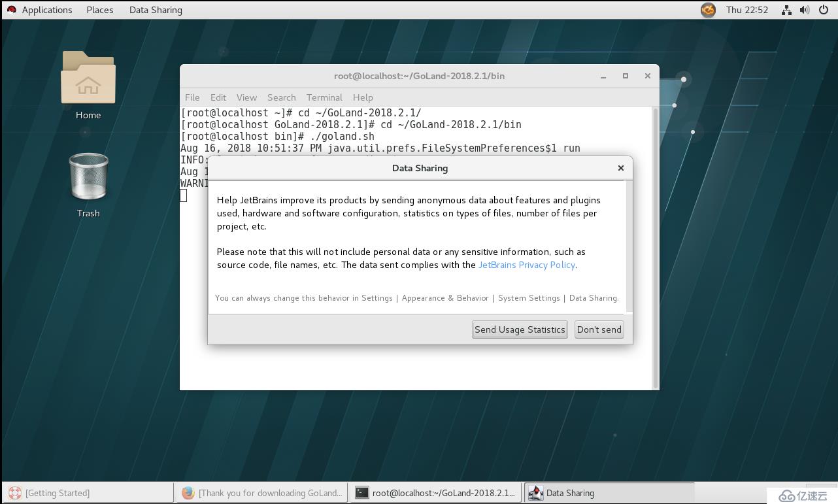Click the power icon in top bar

(824, 10)
